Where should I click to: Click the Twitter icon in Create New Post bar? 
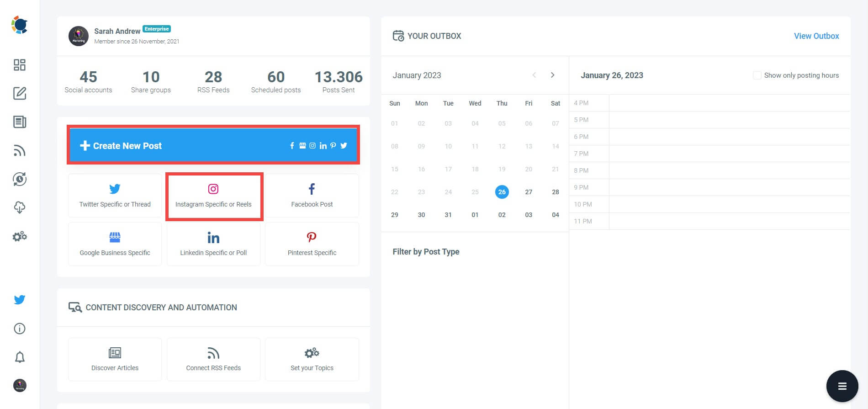click(344, 145)
